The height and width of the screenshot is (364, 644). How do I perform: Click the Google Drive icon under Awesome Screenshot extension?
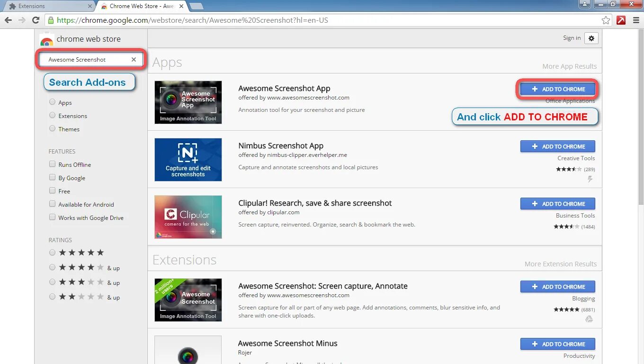(x=589, y=319)
